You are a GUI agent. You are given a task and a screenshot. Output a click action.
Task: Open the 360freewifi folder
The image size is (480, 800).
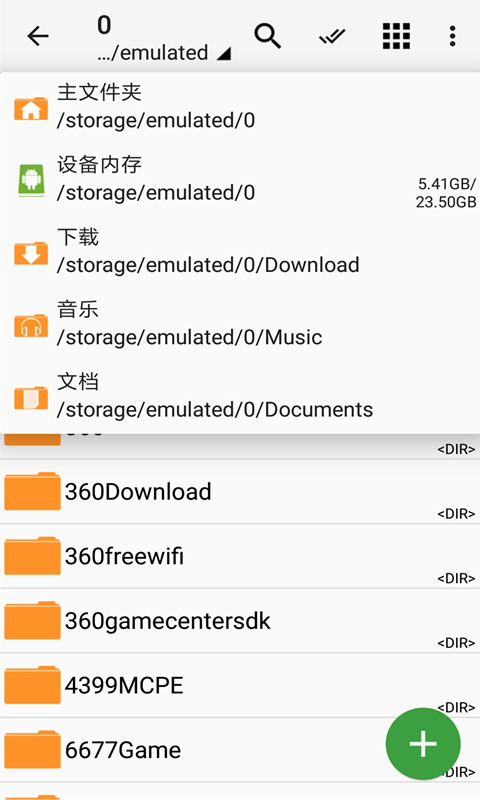[240, 556]
